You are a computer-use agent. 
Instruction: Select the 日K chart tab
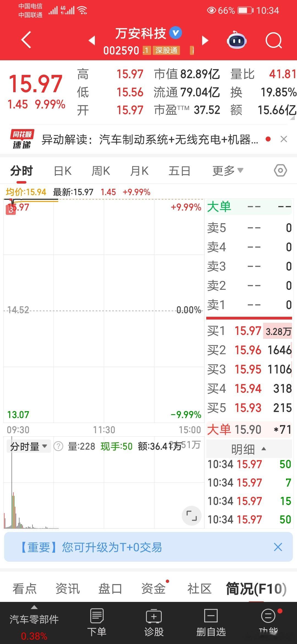[63, 171]
